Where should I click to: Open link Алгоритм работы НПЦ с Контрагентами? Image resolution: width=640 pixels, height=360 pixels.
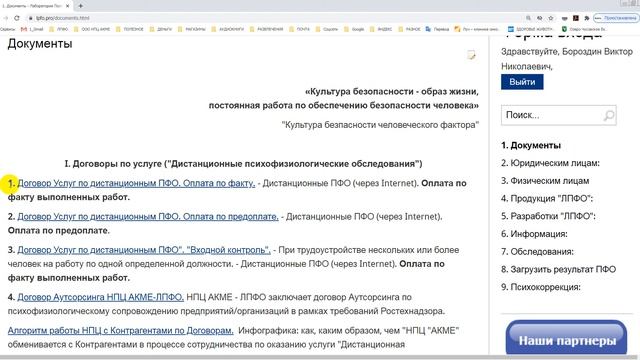(121, 330)
